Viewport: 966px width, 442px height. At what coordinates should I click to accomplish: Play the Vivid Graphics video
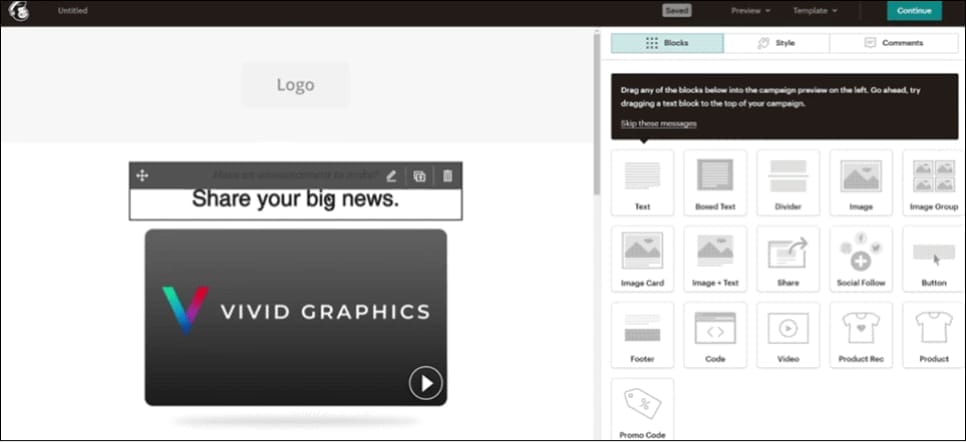tap(426, 383)
